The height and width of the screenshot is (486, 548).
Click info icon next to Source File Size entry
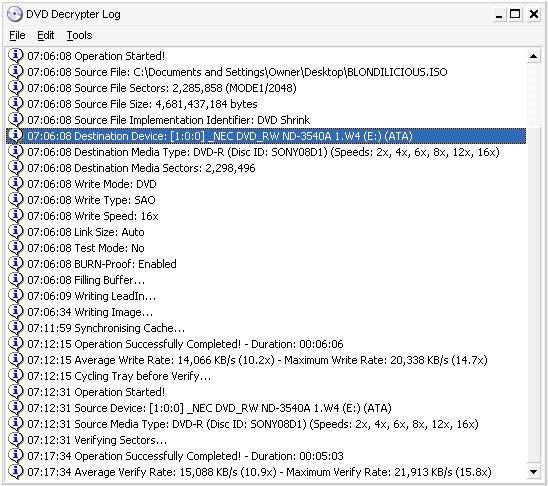15,104
